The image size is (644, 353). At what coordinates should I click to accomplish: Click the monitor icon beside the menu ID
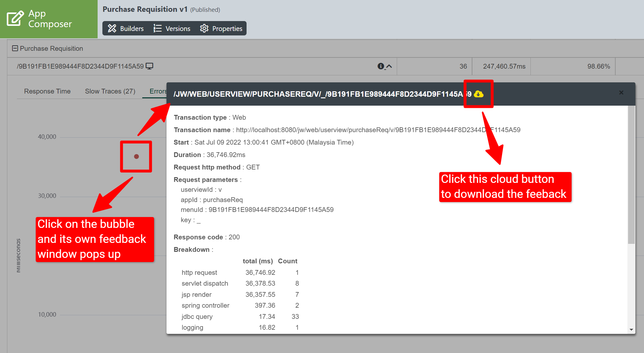click(149, 66)
